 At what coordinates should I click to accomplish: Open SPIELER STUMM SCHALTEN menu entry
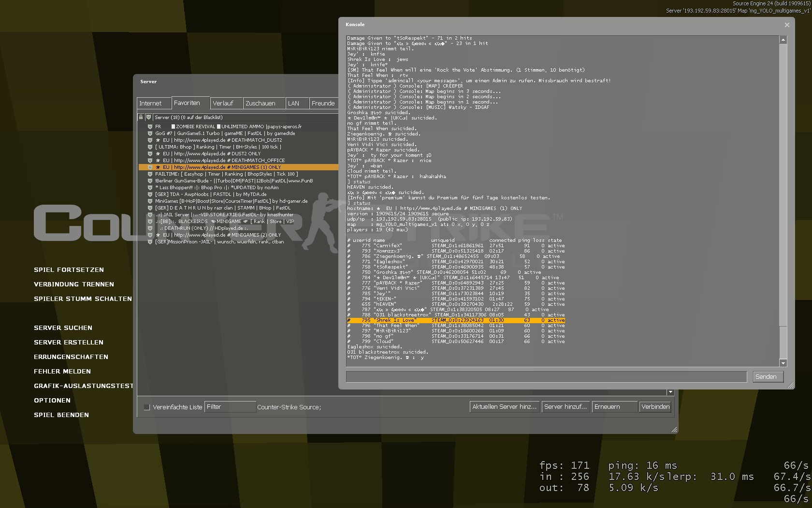point(83,299)
